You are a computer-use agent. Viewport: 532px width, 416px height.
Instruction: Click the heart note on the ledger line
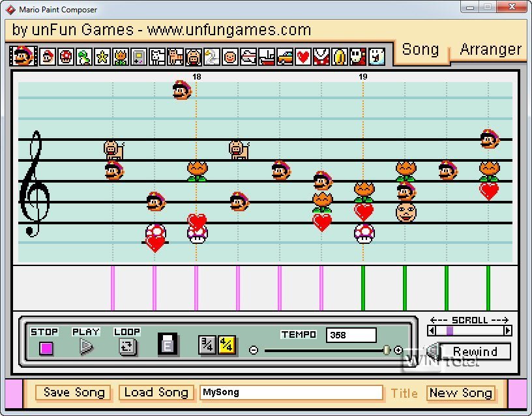155,244
